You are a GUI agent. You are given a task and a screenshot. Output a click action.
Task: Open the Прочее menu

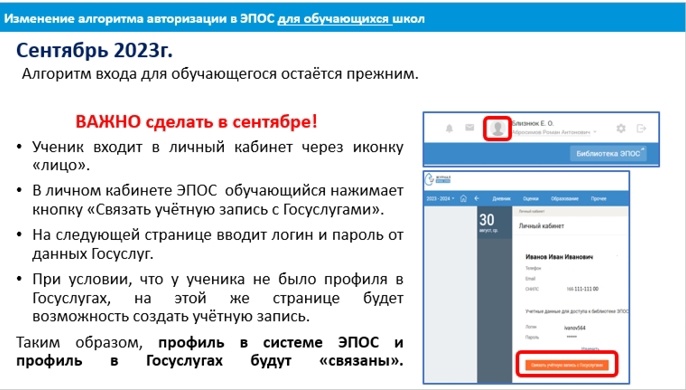click(598, 199)
